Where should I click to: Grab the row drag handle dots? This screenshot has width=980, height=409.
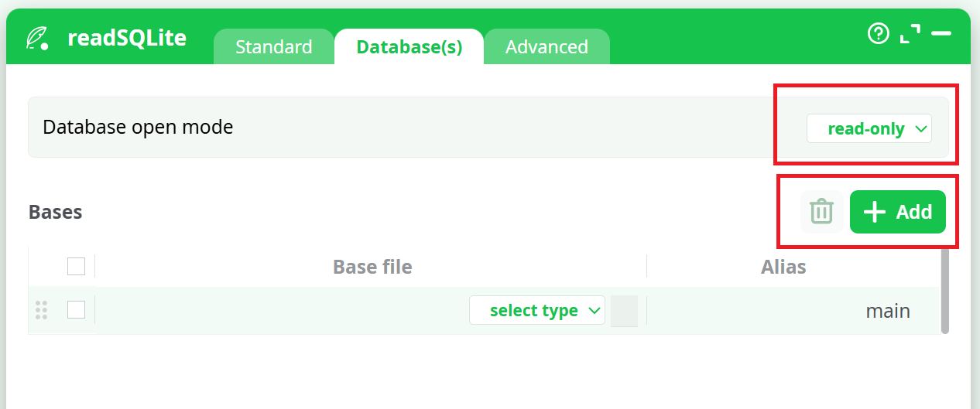42,310
